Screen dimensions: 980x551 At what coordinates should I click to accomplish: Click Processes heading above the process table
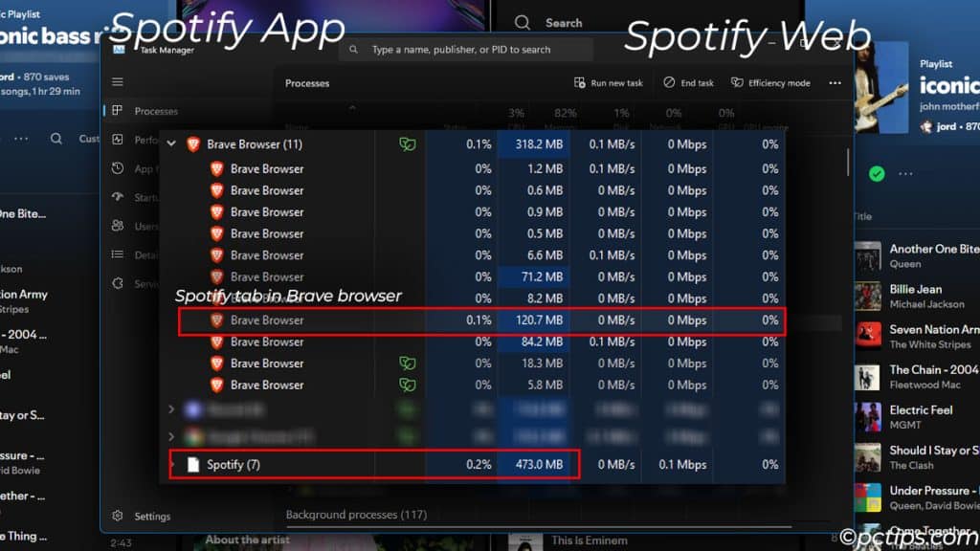pos(307,83)
